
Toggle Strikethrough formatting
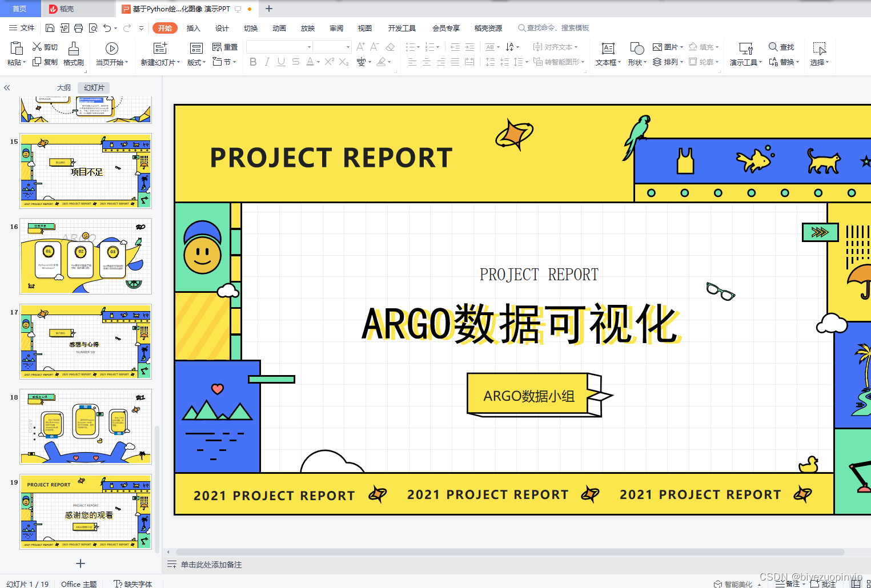pyautogui.click(x=295, y=62)
